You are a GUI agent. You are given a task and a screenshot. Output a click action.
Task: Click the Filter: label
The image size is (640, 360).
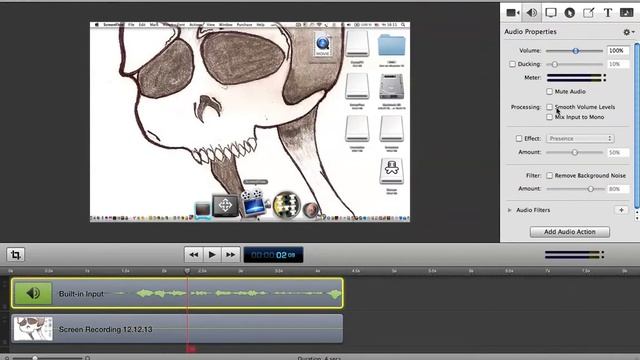point(533,176)
